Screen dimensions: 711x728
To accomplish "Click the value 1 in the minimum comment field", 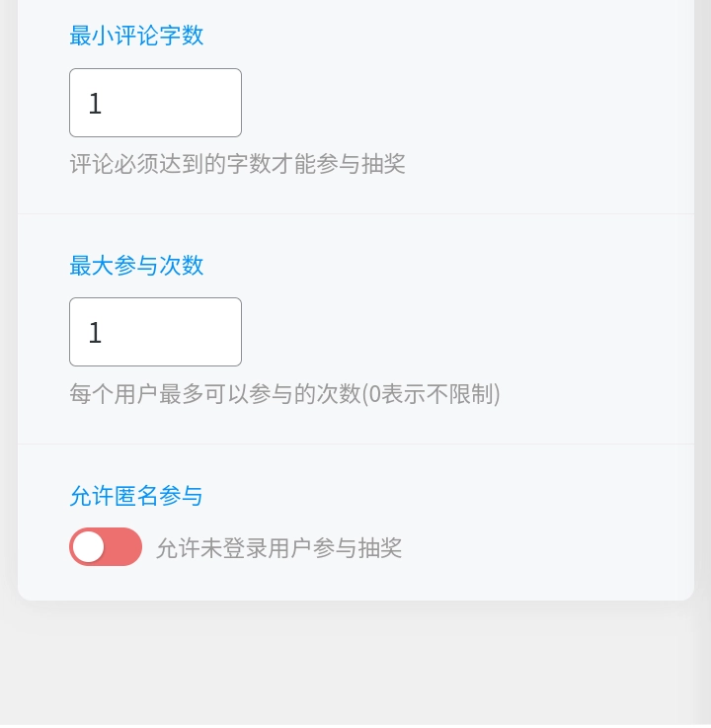I will (x=95, y=103).
